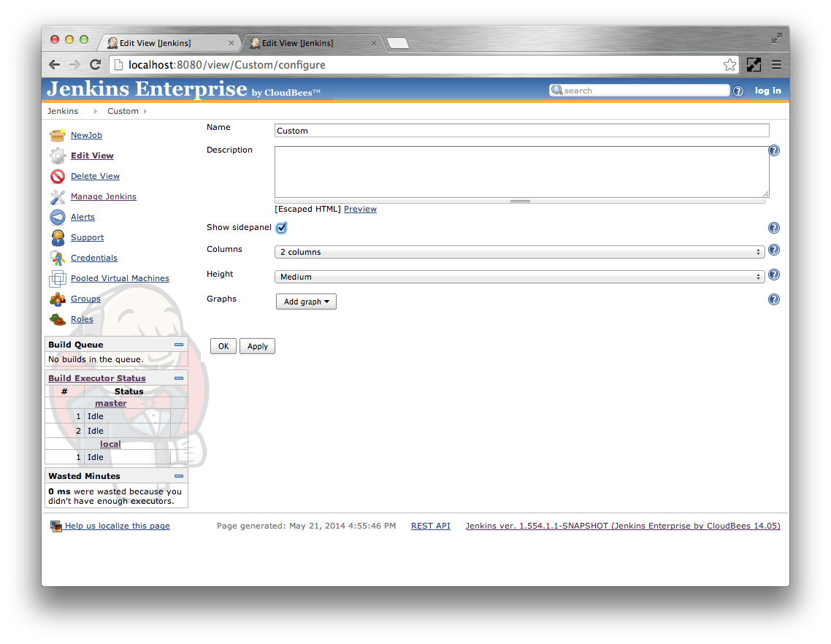Click the red Delete View icon

tap(57, 176)
